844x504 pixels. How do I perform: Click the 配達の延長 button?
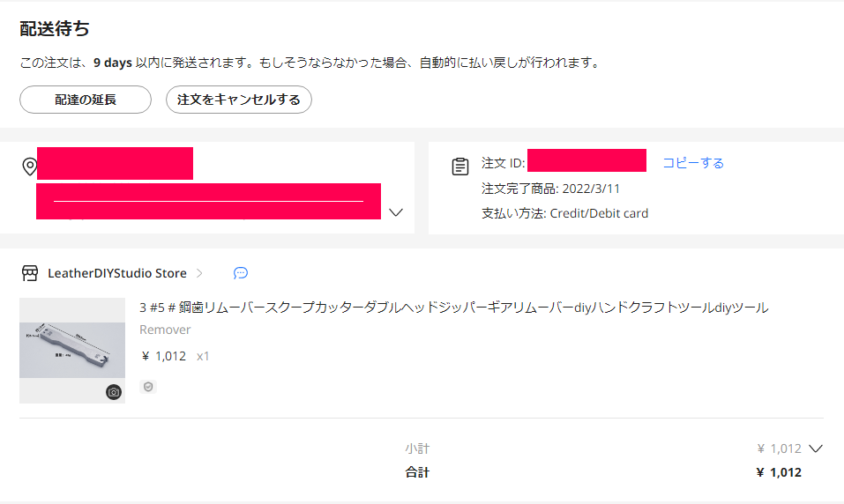[86, 100]
